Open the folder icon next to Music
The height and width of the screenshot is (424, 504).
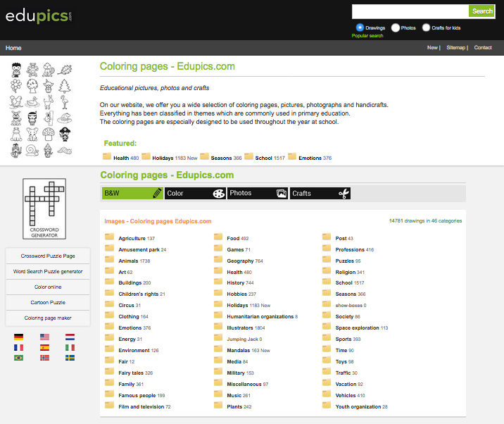coord(218,394)
